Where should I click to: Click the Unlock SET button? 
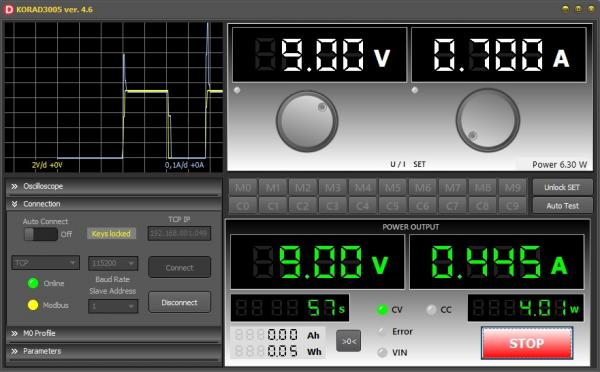coord(562,187)
